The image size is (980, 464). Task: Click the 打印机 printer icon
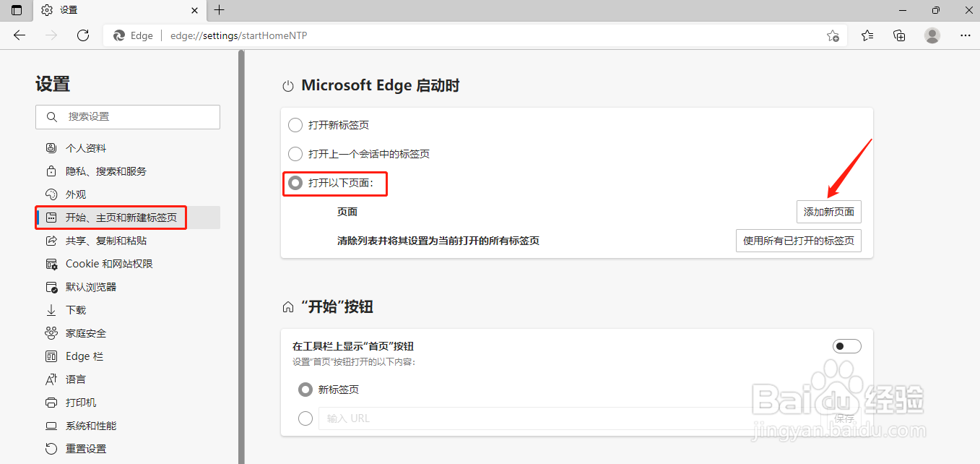51,403
